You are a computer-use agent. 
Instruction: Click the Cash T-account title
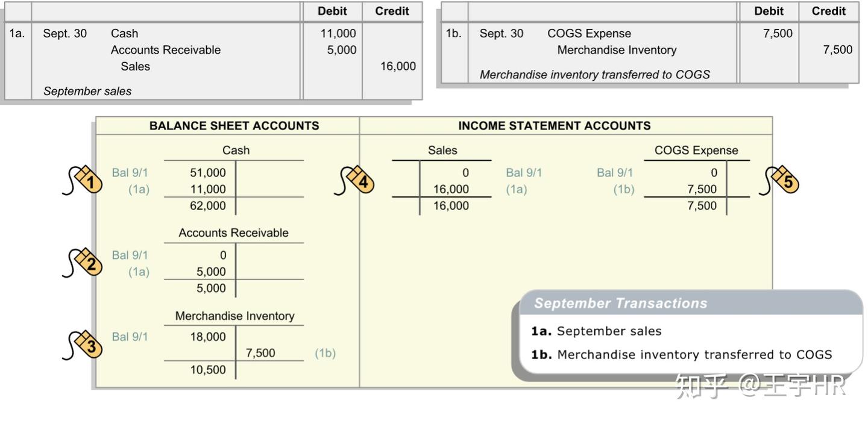(x=236, y=151)
